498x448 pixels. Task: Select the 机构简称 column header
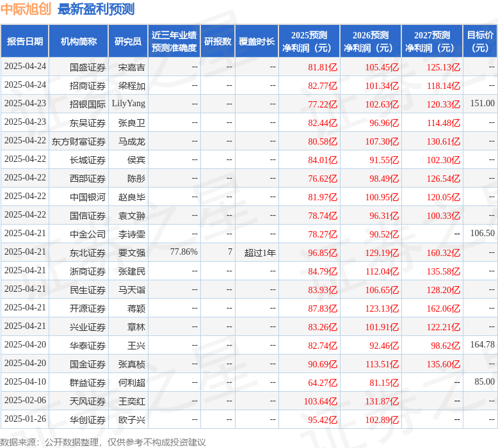pos(79,41)
